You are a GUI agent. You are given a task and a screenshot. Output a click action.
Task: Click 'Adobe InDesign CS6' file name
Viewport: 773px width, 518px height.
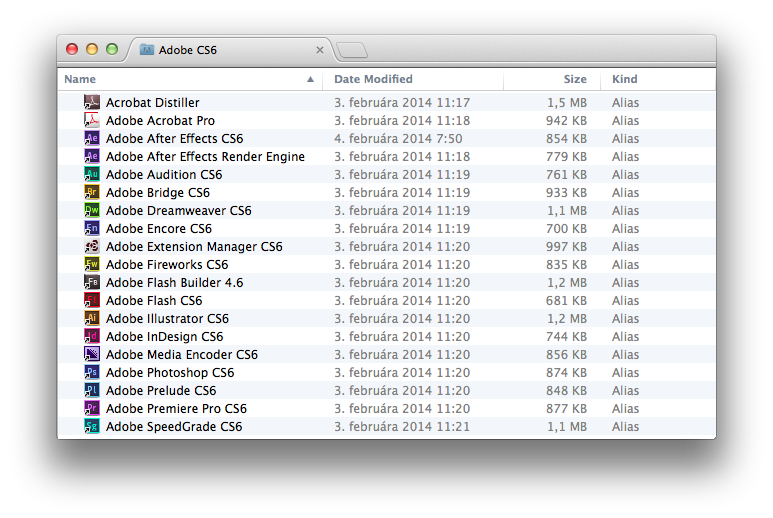click(x=164, y=336)
